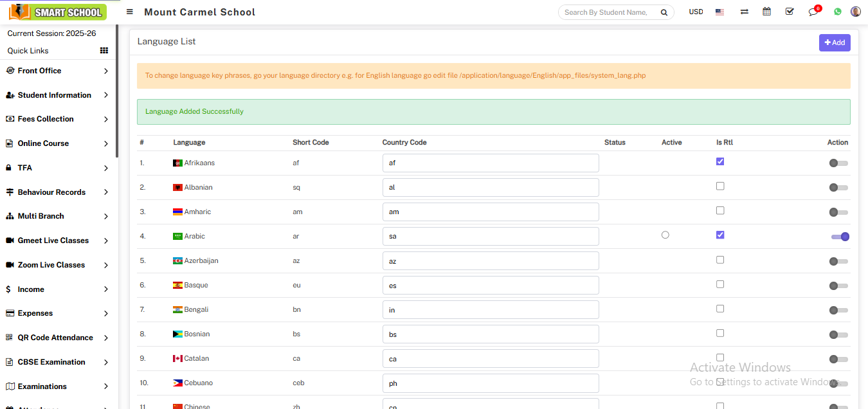
Task: Click the US flag language icon
Action: [x=719, y=12]
